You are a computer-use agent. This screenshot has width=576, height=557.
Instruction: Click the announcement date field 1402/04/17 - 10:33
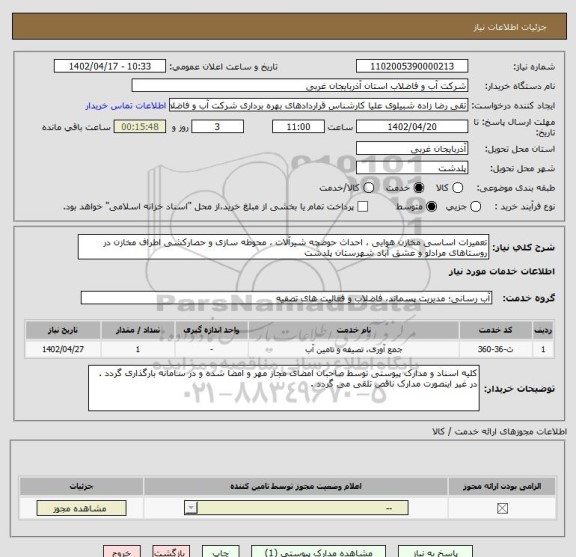click(x=110, y=67)
